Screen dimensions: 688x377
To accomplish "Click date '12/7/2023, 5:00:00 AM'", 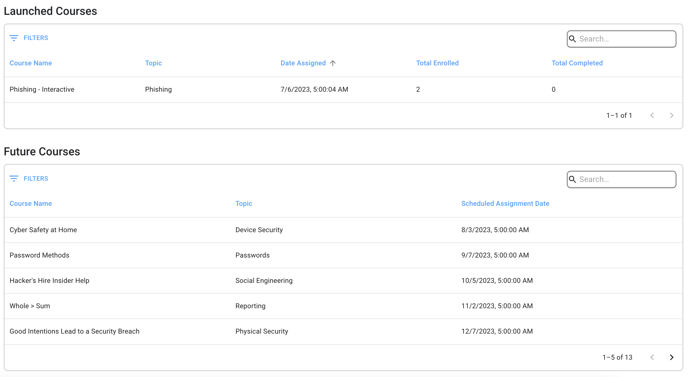I will click(x=497, y=332).
